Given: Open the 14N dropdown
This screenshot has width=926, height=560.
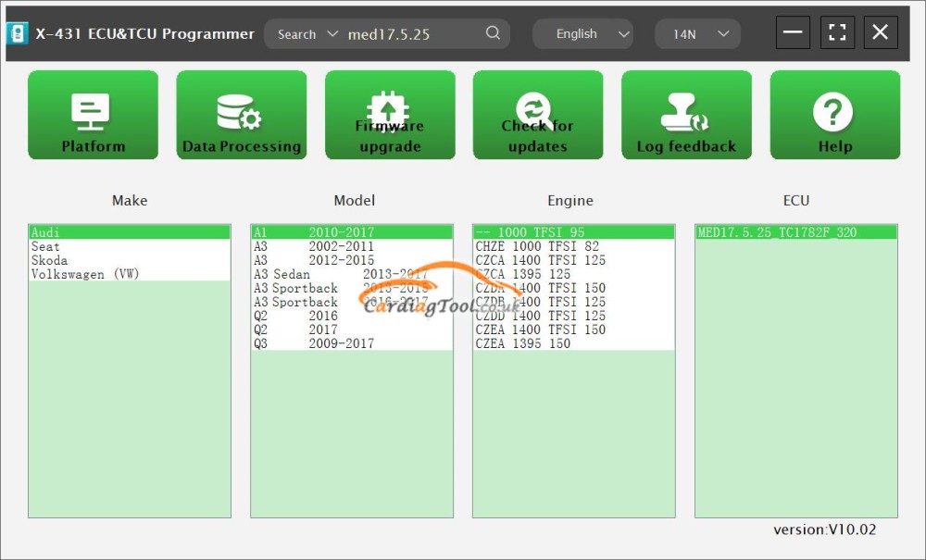Looking at the screenshot, I should coord(697,34).
